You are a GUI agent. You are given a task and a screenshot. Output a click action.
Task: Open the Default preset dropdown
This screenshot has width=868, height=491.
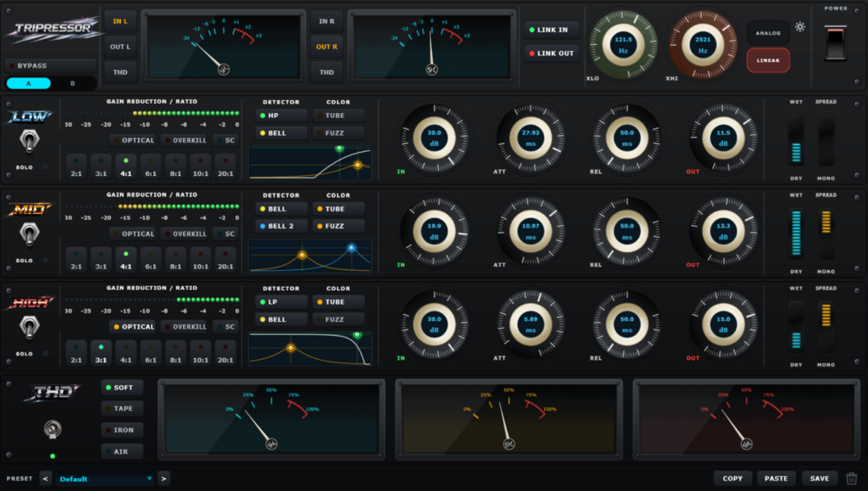point(105,479)
